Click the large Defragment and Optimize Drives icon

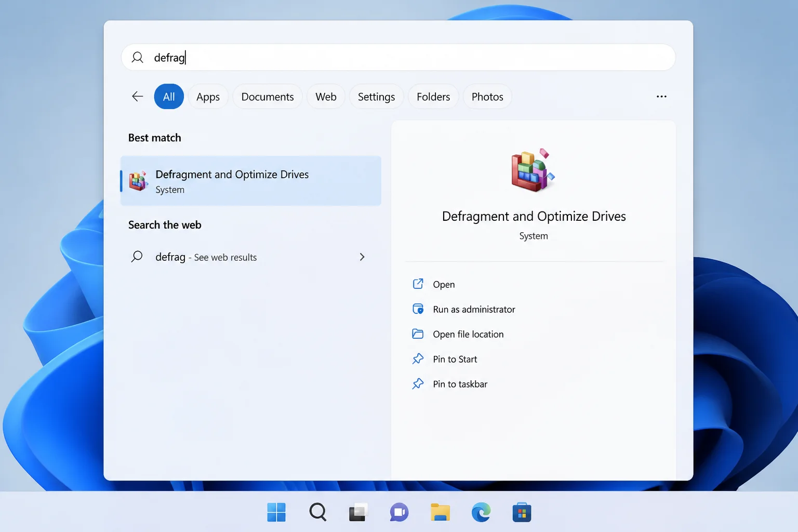click(x=533, y=170)
